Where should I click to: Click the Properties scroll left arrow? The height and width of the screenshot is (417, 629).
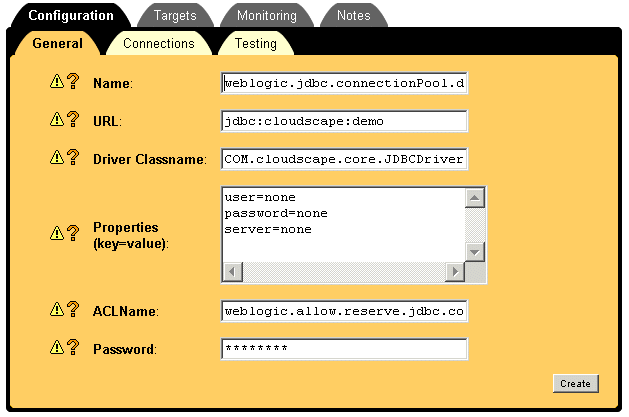click(233, 272)
